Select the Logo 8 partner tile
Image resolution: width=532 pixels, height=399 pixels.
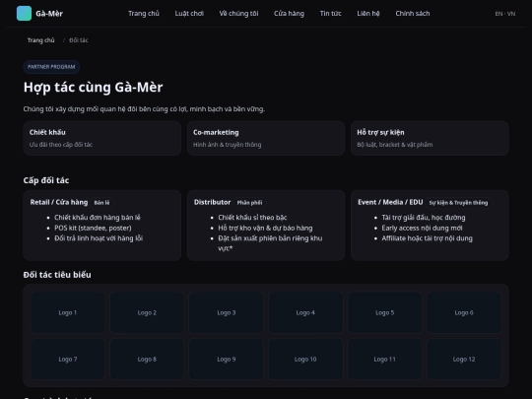click(147, 360)
